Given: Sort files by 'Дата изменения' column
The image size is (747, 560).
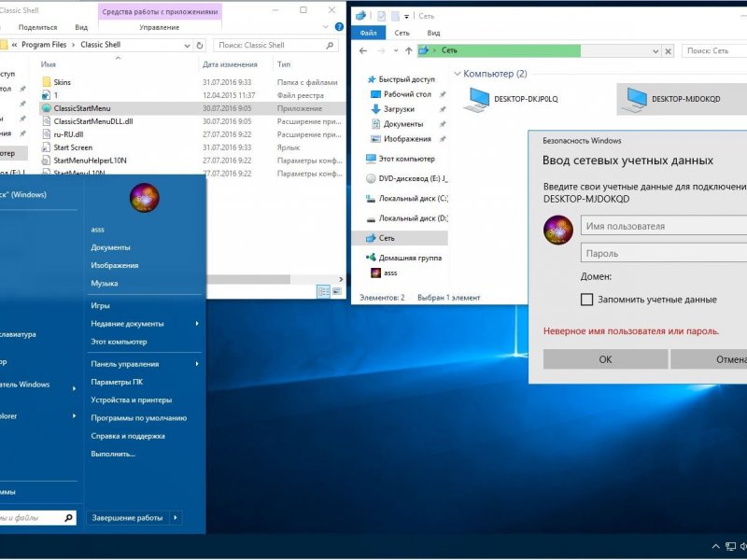Looking at the screenshot, I should (x=230, y=64).
